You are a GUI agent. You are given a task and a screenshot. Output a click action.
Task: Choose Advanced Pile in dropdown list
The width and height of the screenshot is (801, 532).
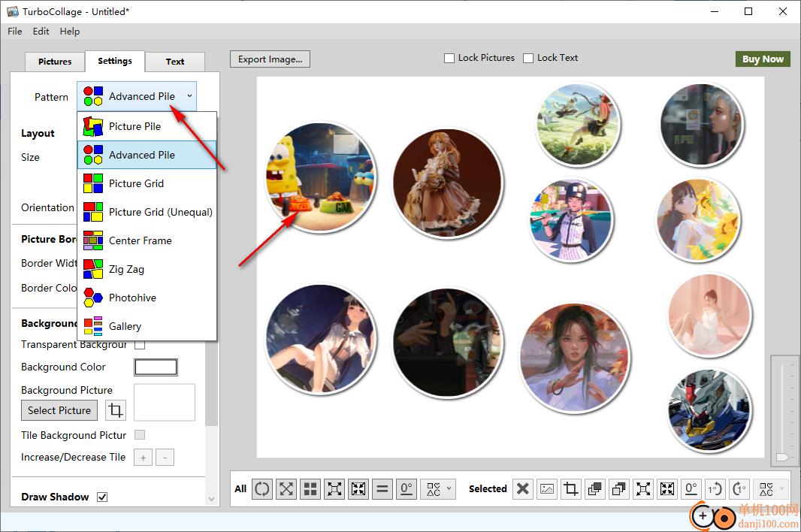coord(147,155)
